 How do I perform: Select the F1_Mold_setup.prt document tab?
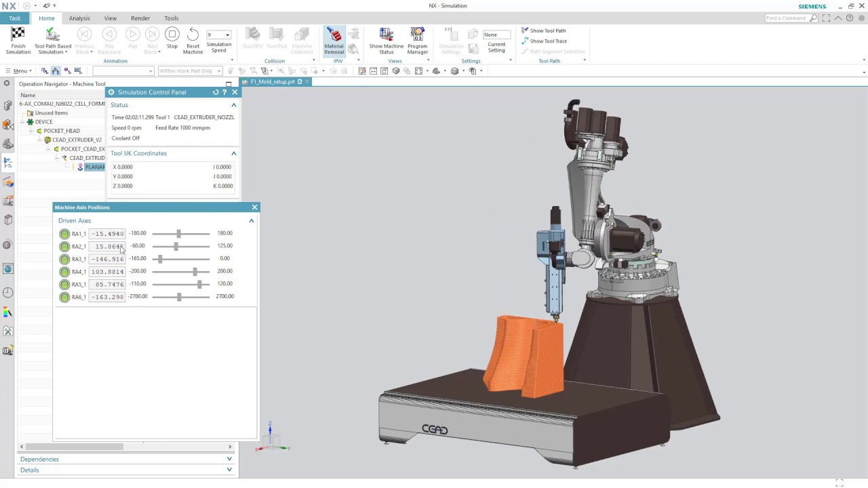[x=273, y=81]
